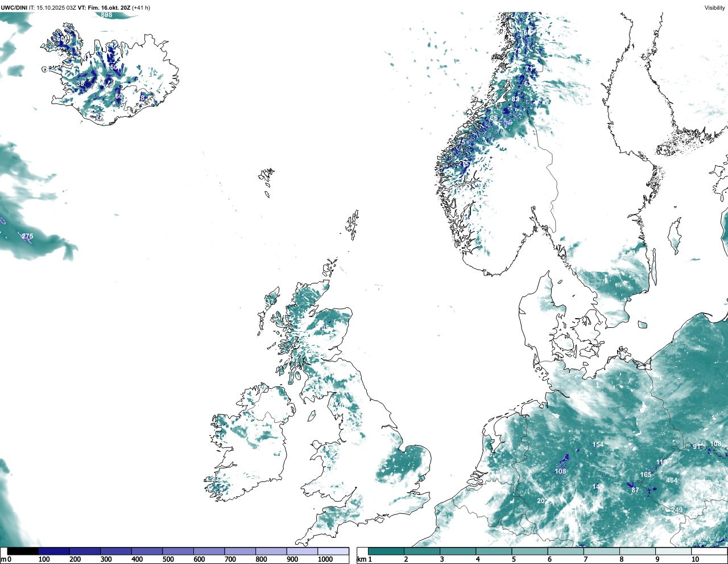Click the 'm' unit label of meter scale
Viewport: 728px width, 564px height.
[x=3, y=559]
